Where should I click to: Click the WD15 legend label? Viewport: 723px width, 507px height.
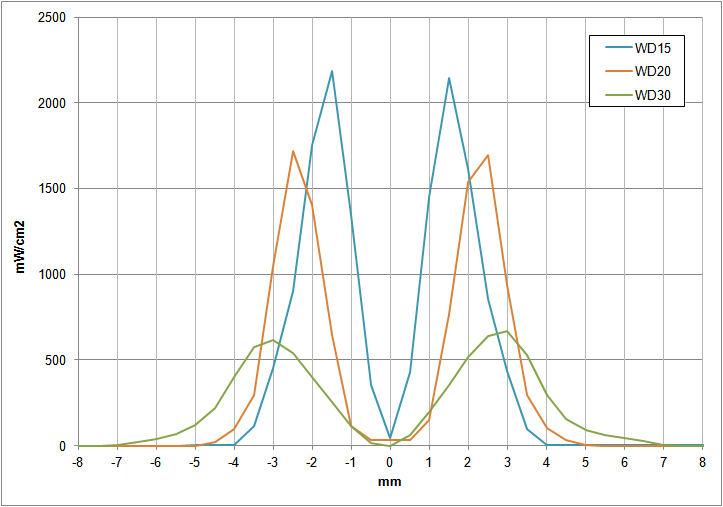(655, 47)
